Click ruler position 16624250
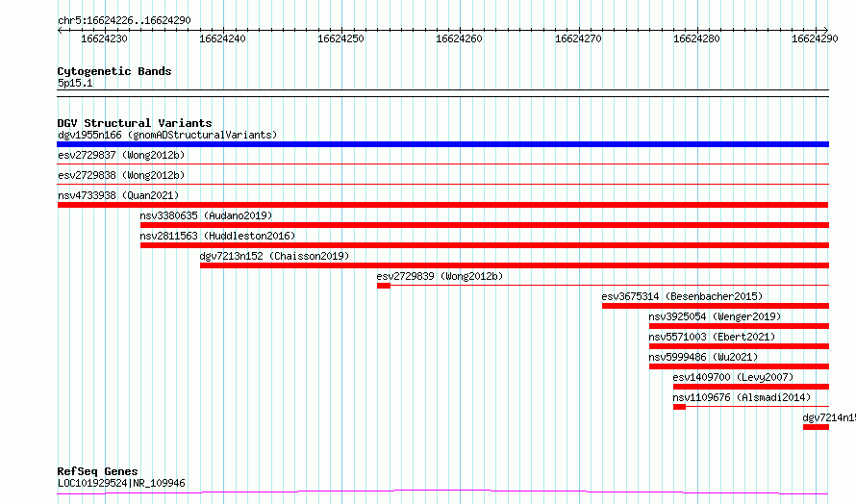This screenshot has width=856, height=504. tap(340, 38)
